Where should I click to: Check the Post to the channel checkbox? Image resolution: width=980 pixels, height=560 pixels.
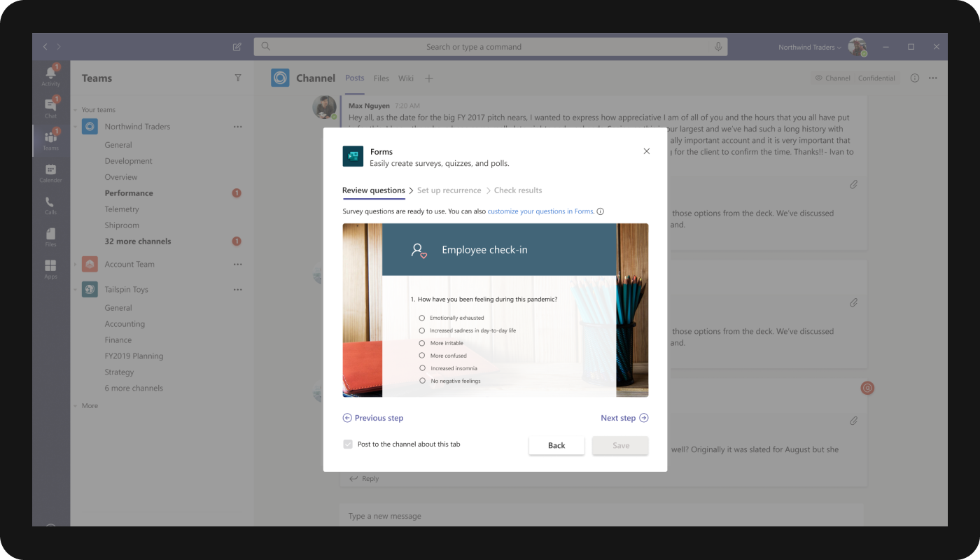348,444
